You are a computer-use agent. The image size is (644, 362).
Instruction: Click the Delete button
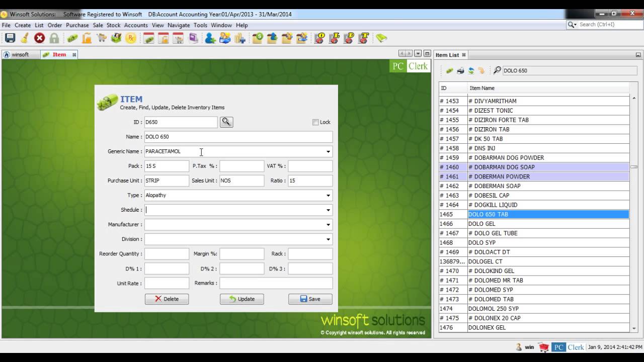point(167,299)
